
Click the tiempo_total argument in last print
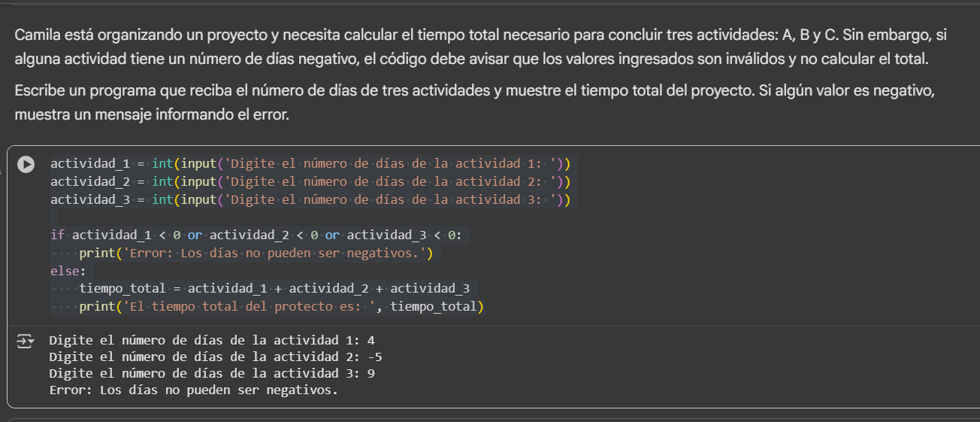[x=434, y=306]
